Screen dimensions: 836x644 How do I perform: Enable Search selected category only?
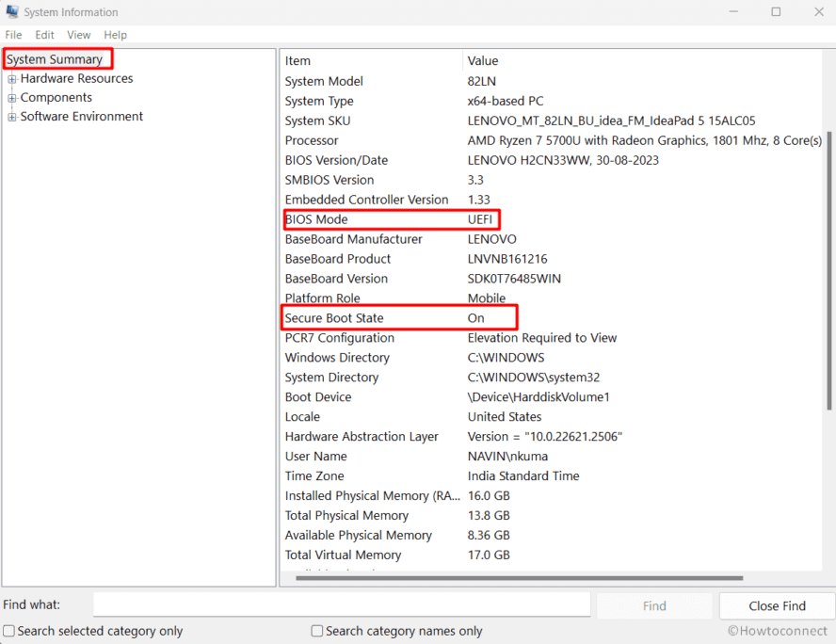point(8,631)
